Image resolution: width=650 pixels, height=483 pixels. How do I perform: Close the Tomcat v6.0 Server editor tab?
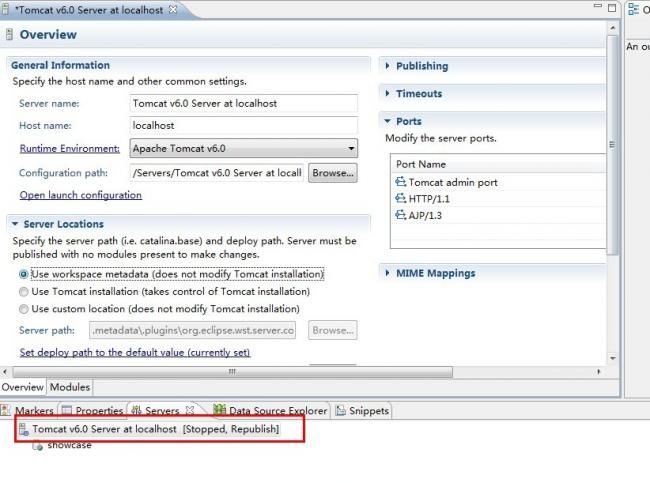point(173,9)
